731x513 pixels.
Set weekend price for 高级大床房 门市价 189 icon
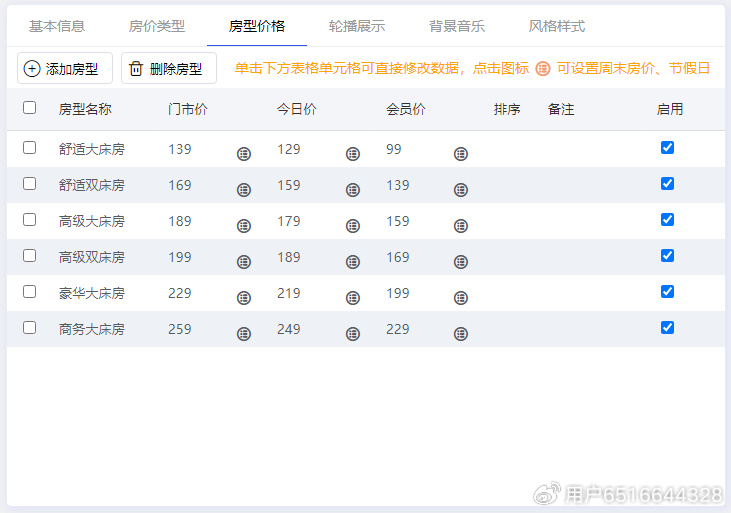coord(244,226)
